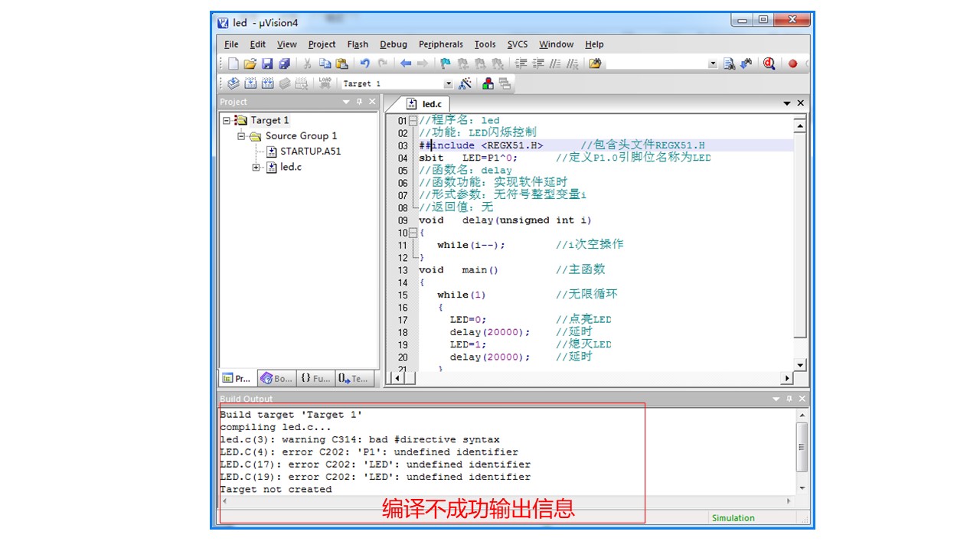Open the Project menu

pyautogui.click(x=322, y=44)
